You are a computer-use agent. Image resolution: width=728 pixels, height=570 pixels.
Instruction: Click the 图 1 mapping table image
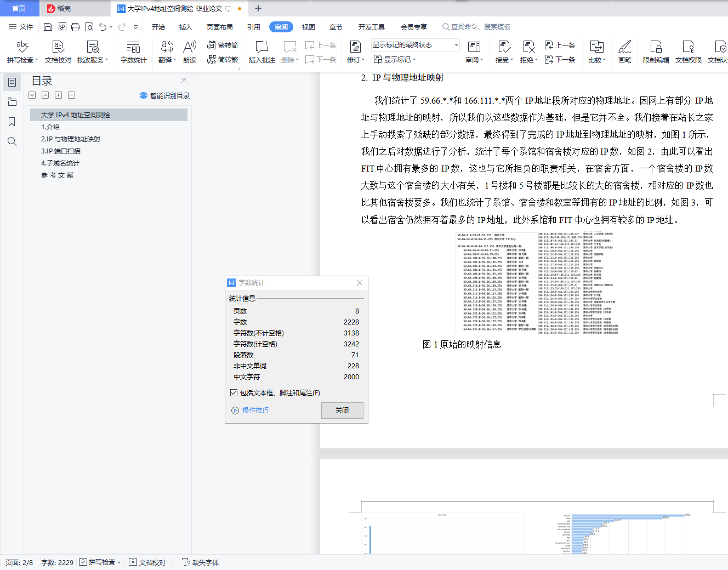pos(538,283)
